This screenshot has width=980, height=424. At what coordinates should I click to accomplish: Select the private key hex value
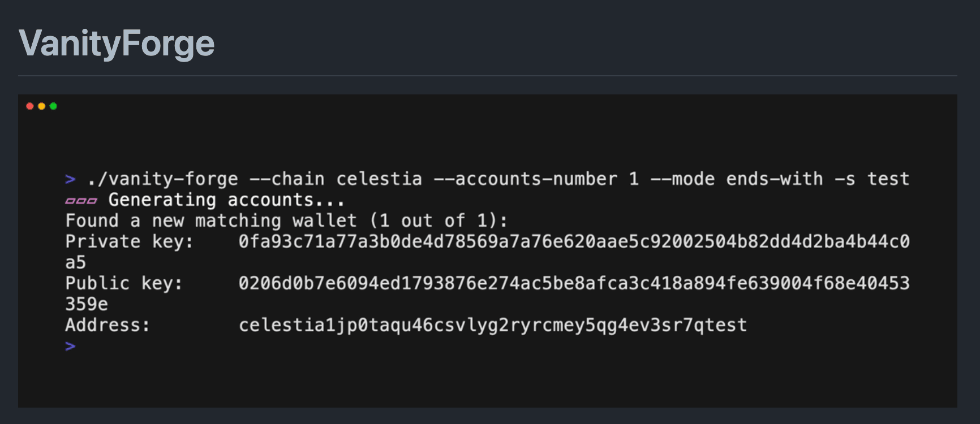point(573,242)
